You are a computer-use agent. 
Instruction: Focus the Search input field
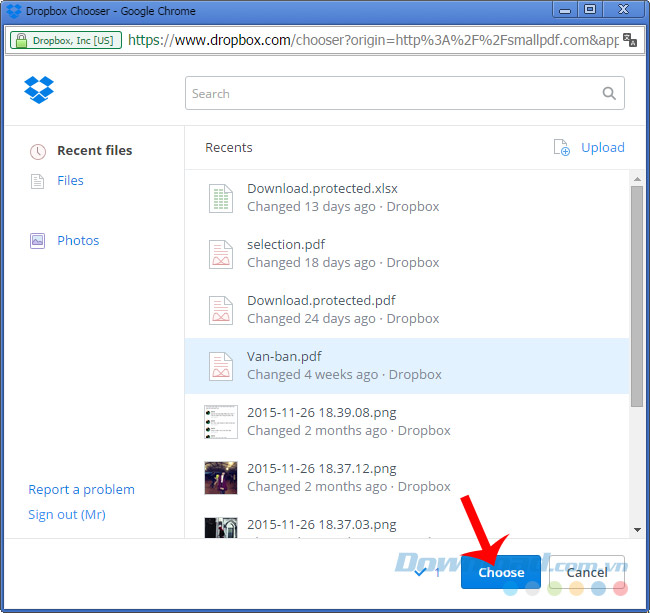[405, 93]
